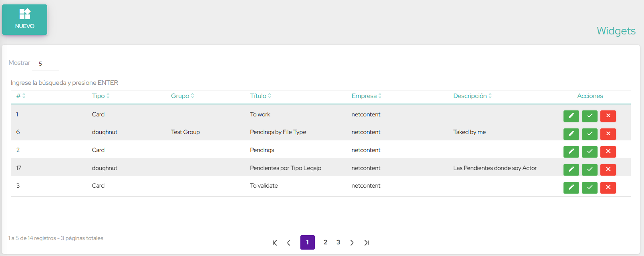644x256 pixels.
Task: Sort table by Grupo column
Action: pyautogui.click(x=182, y=96)
